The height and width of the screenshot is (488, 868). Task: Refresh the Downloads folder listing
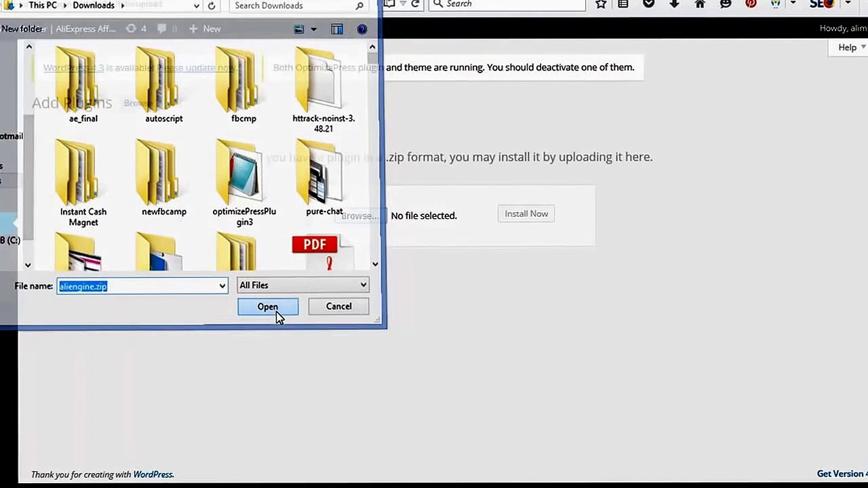[x=212, y=5]
